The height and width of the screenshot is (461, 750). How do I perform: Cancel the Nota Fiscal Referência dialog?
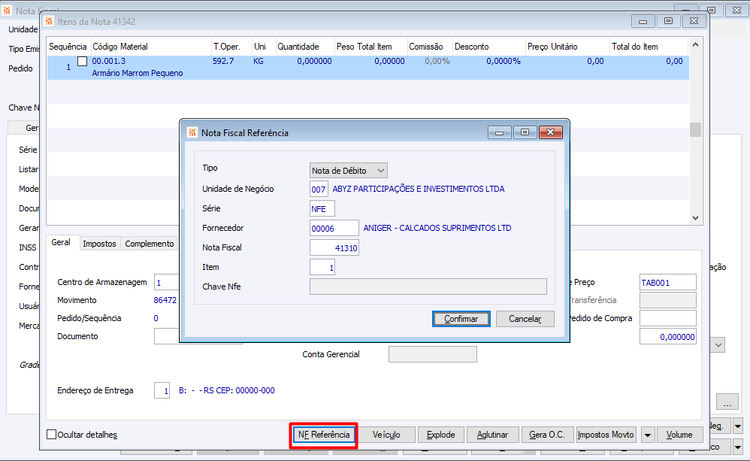pyautogui.click(x=525, y=319)
